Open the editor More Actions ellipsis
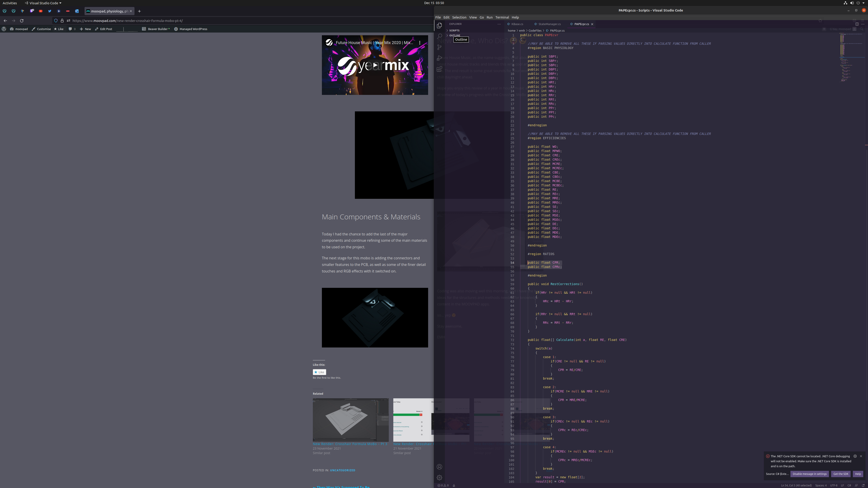 tap(863, 24)
